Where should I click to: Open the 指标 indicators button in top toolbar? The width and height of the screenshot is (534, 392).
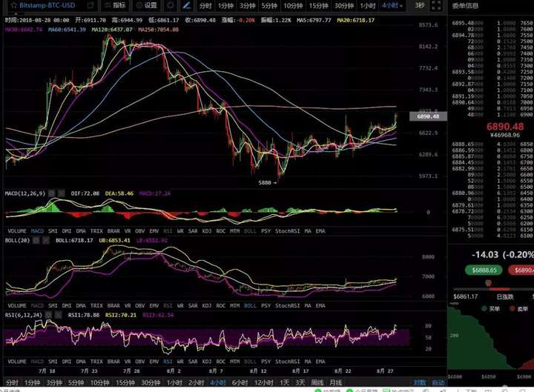pos(115,5)
